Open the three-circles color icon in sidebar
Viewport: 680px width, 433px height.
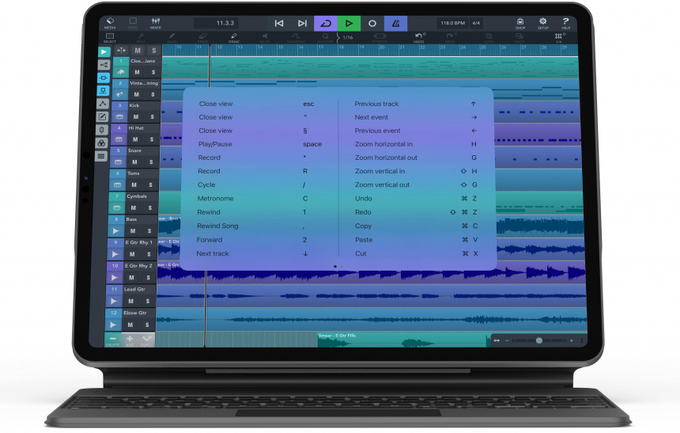click(x=101, y=143)
